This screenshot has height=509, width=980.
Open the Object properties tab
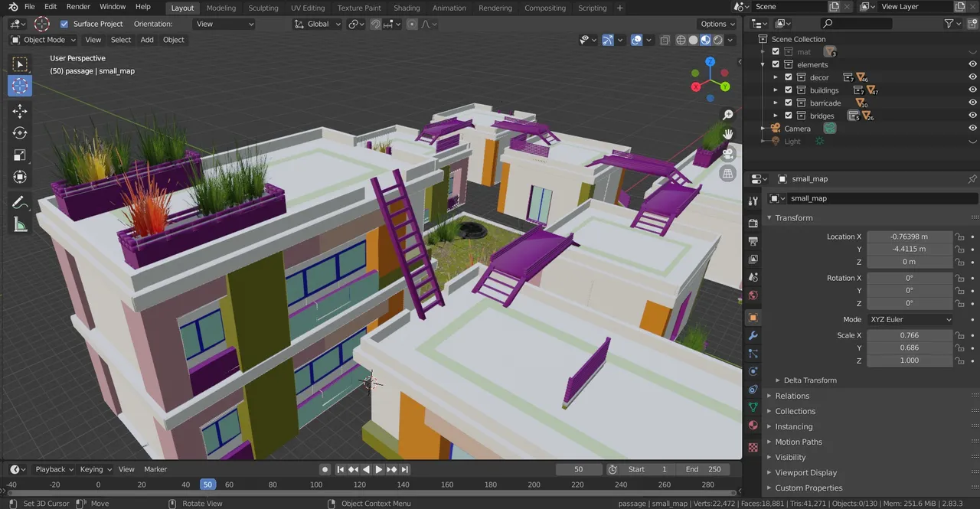tap(753, 317)
